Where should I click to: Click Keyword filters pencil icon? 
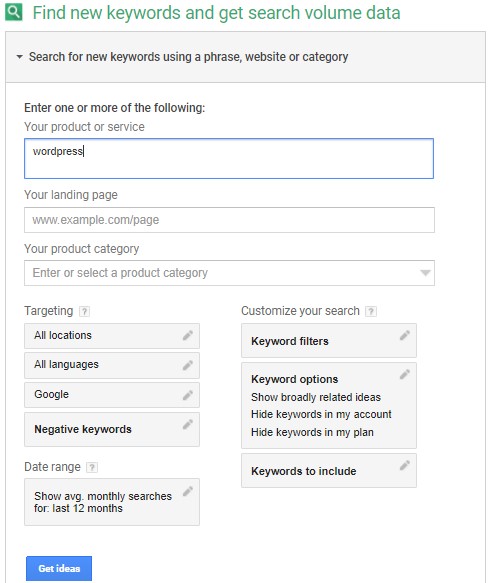tap(405, 335)
